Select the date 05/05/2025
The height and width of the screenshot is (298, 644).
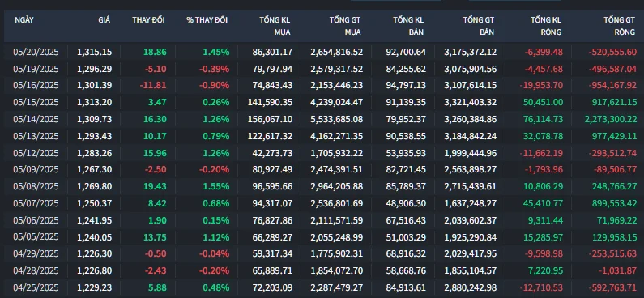coord(36,237)
